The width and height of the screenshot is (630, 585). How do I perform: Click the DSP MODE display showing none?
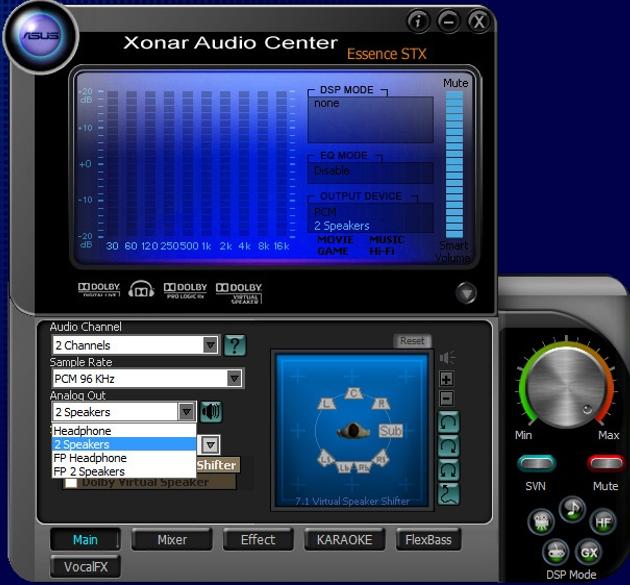pyautogui.click(x=370, y=119)
